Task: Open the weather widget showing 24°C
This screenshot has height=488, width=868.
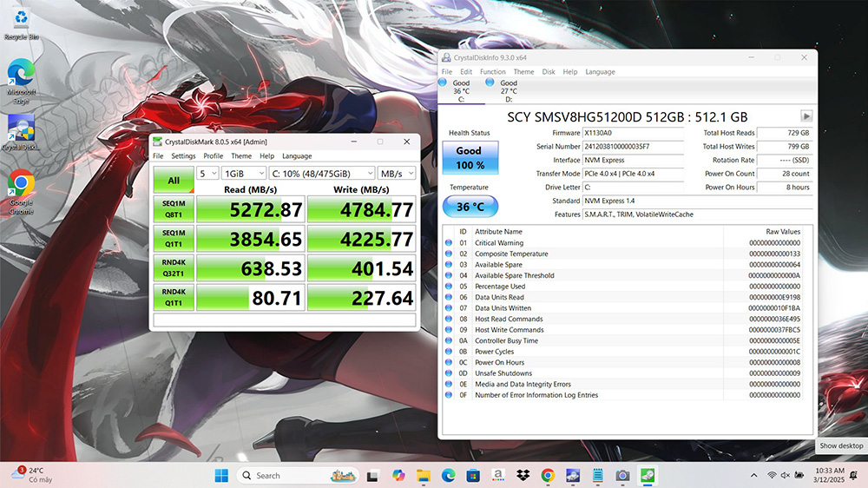Action: coord(32,475)
